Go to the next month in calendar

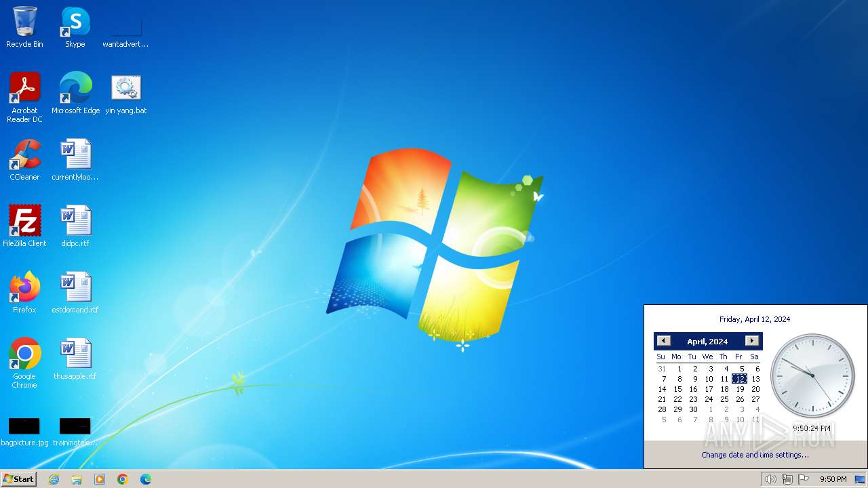(751, 341)
